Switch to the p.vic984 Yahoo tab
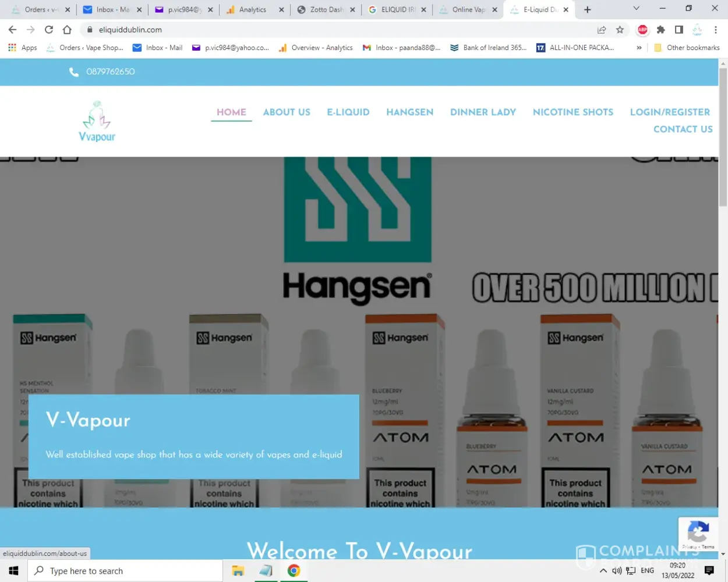 point(183,10)
